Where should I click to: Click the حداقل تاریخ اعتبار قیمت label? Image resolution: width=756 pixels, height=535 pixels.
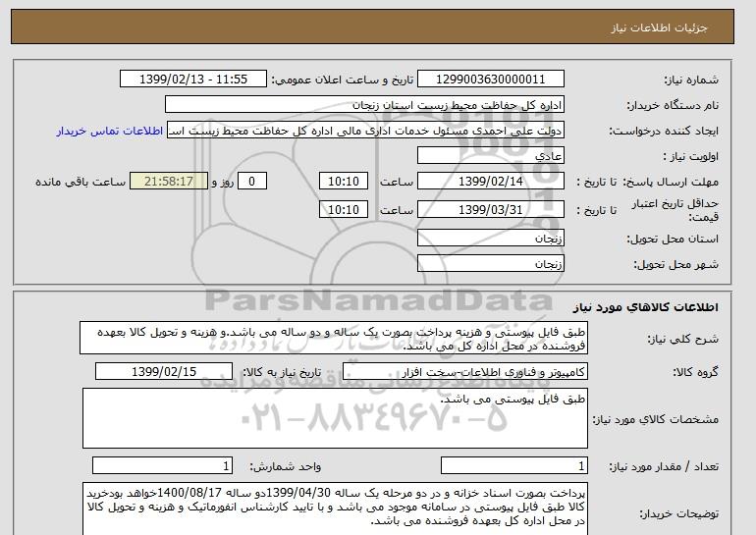click(x=675, y=210)
